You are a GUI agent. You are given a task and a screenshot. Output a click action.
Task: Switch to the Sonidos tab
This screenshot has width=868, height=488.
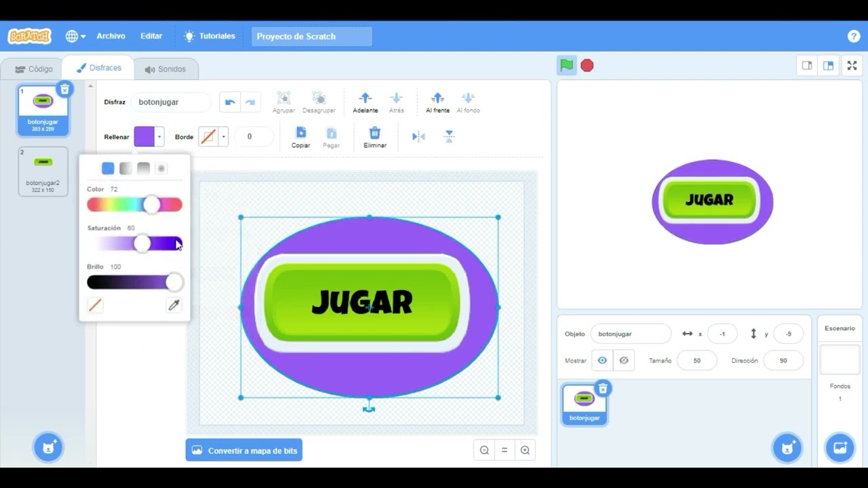click(165, 69)
